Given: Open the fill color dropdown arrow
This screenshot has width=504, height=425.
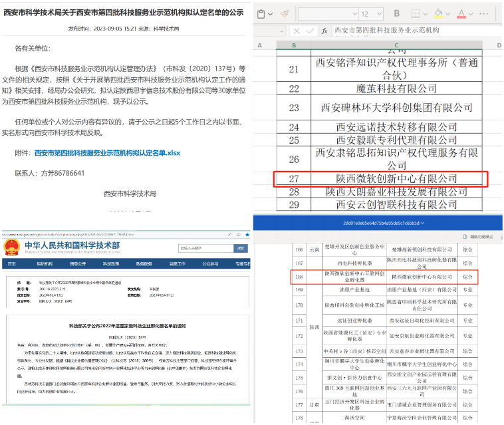Looking at the screenshot, I should (449, 13).
